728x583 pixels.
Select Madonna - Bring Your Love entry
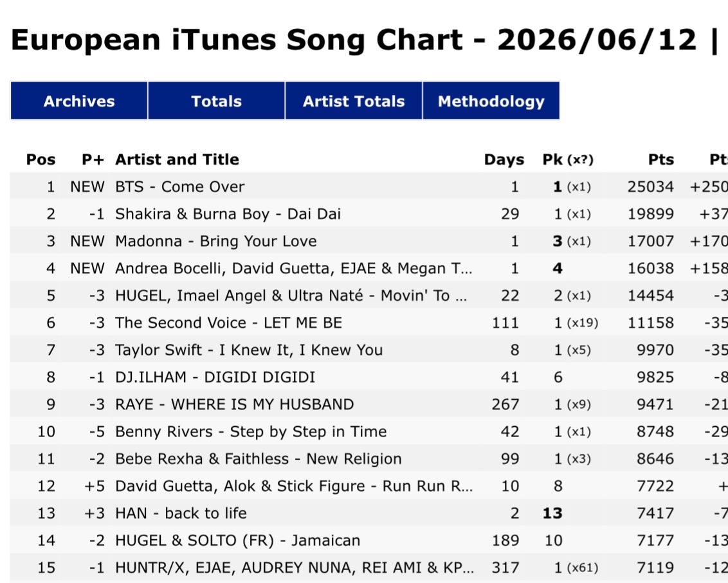(216, 242)
